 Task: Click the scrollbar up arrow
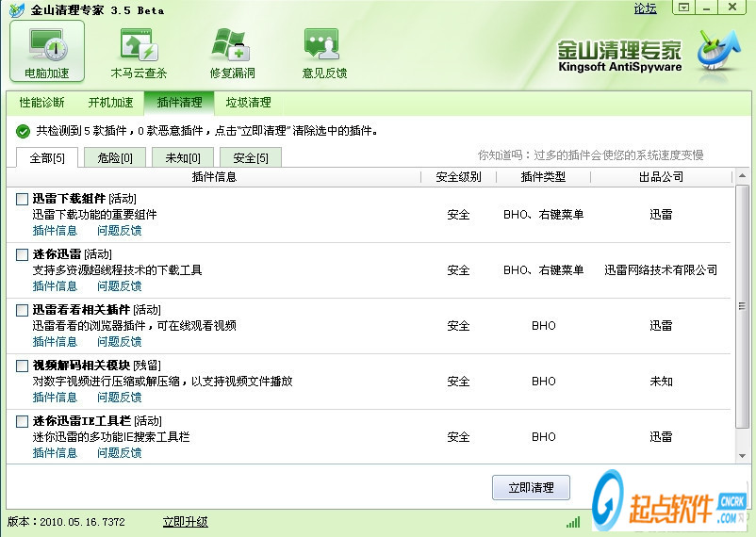tap(742, 175)
